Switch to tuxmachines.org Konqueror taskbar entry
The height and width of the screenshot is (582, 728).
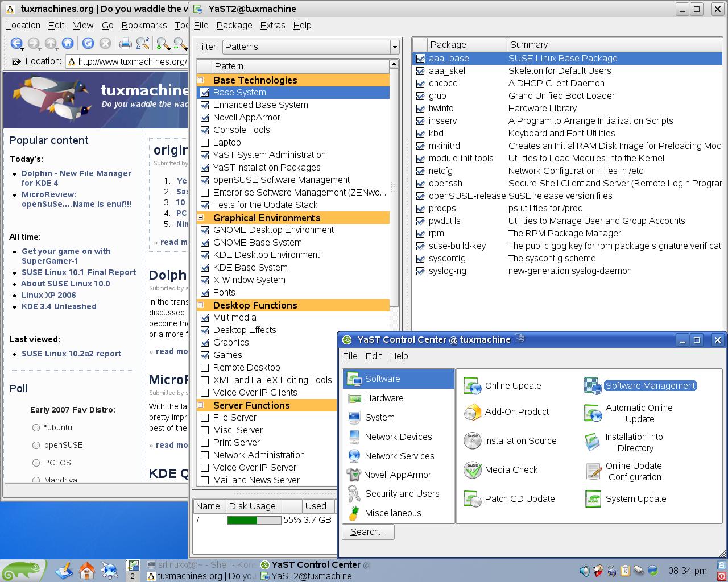coord(201,576)
